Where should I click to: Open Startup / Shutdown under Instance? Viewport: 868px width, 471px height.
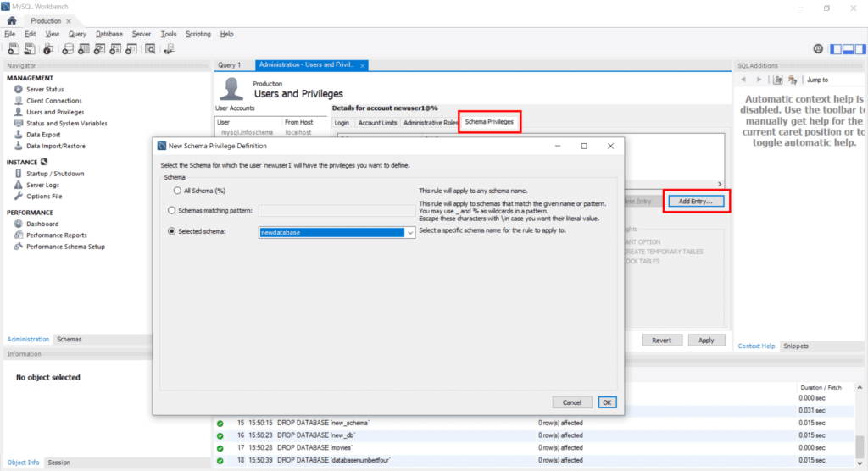[x=55, y=173]
